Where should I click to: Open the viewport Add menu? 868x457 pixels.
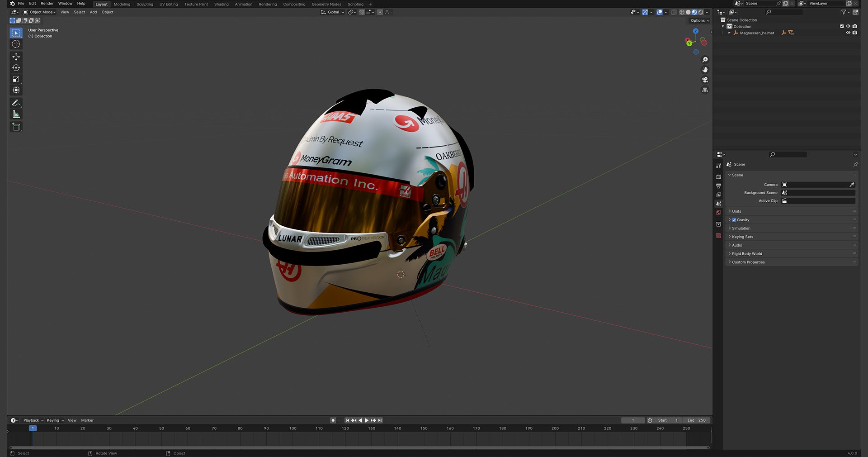pos(93,12)
